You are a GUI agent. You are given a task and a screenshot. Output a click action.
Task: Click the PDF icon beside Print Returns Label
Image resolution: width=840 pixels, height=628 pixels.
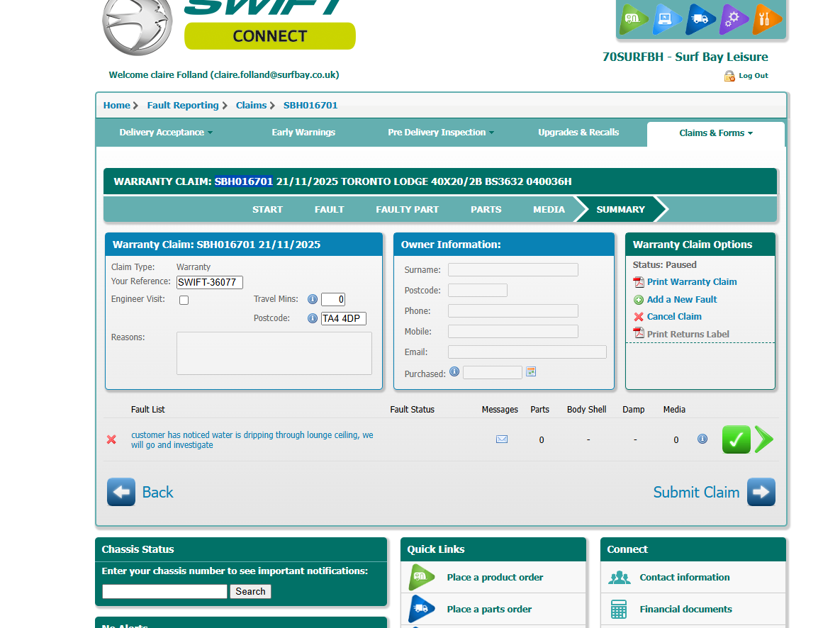coord(639,333)
